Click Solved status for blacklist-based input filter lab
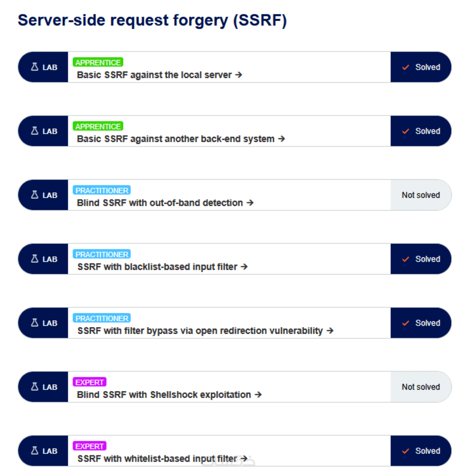The height and width of the screenshot is (476, 456). click(421, 259)
